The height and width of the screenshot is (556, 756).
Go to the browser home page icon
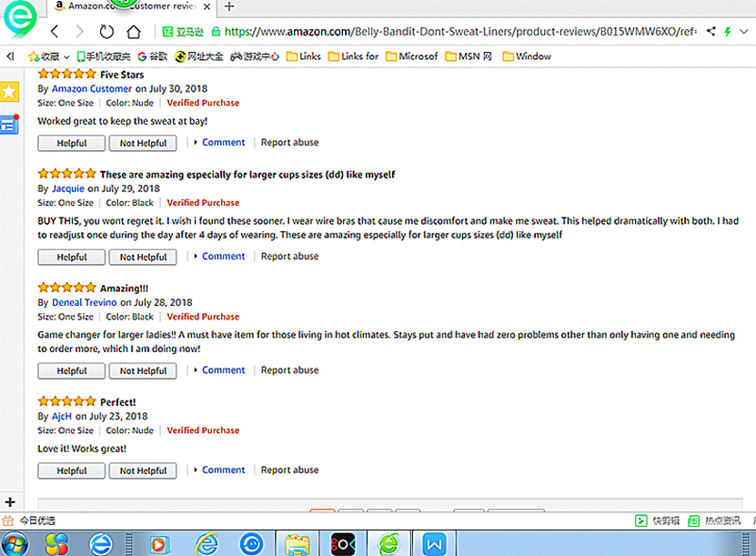134,31
